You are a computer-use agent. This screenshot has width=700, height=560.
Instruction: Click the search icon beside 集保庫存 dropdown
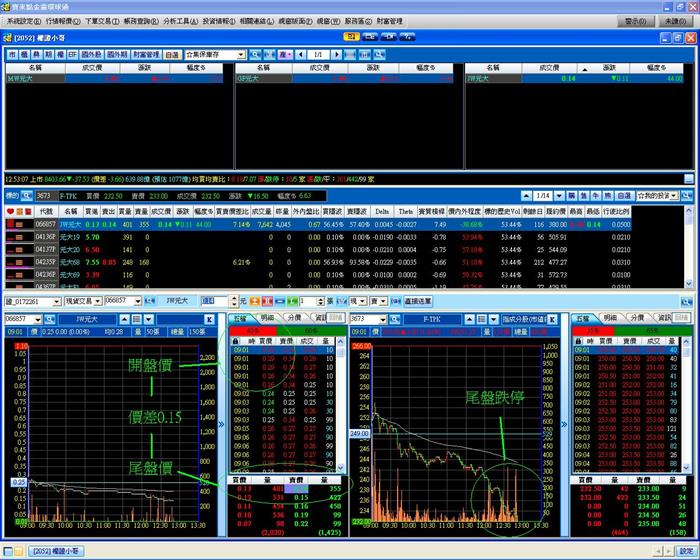(255, 54)
